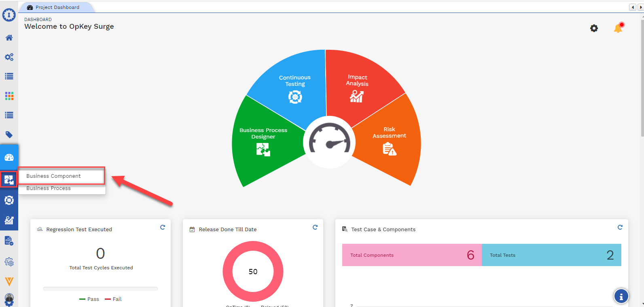Refresh the Release Done Till Date card
The image size is (644, 307).
point(315,227)
